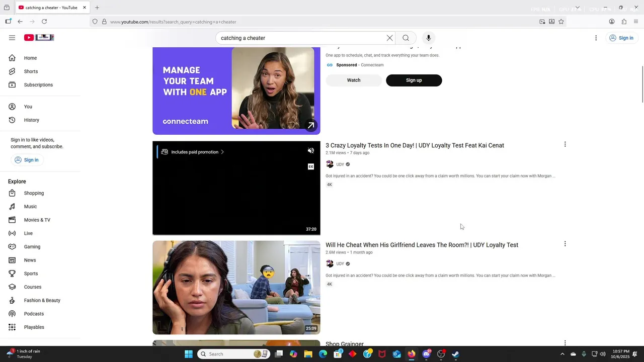This screenshot has width=644, height=362.
Task: Toggle captions on 3 Crazy Loyalty Tests preview
Action: coord(311,166)
